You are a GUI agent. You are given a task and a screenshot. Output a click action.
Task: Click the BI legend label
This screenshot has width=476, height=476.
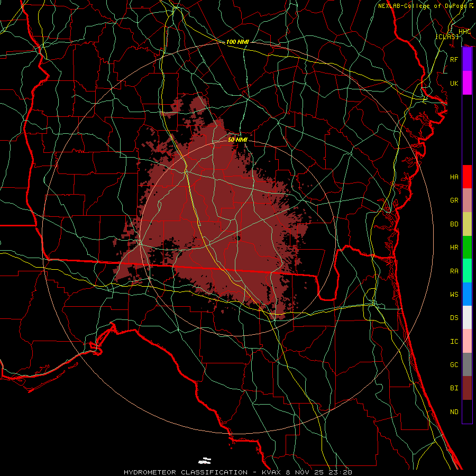click(454, 388)
